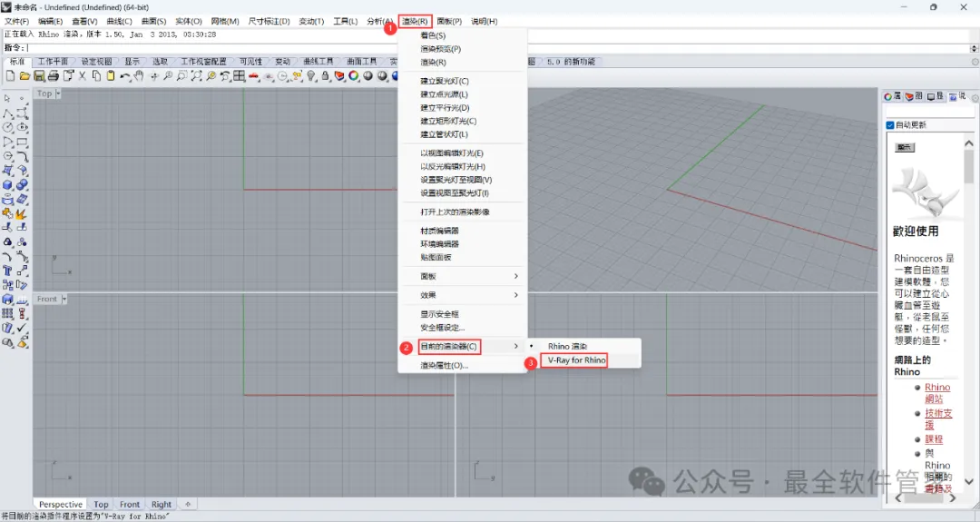Expand the 目前的渲染器(C) submenu

coord(463,346)
